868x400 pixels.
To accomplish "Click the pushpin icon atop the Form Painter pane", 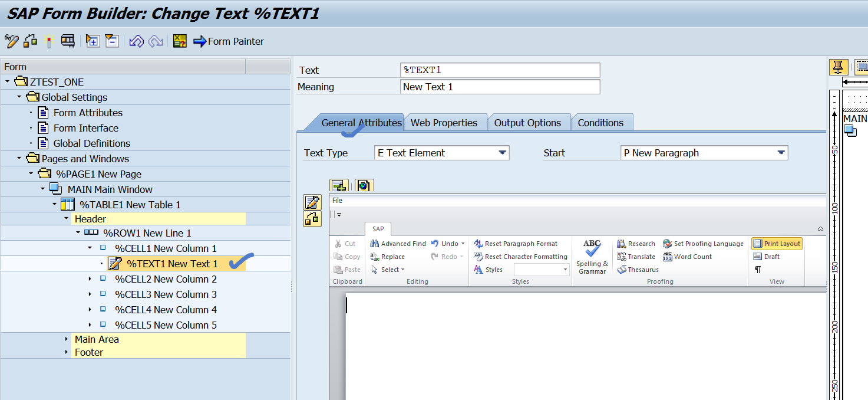I will tap(839, 67).
